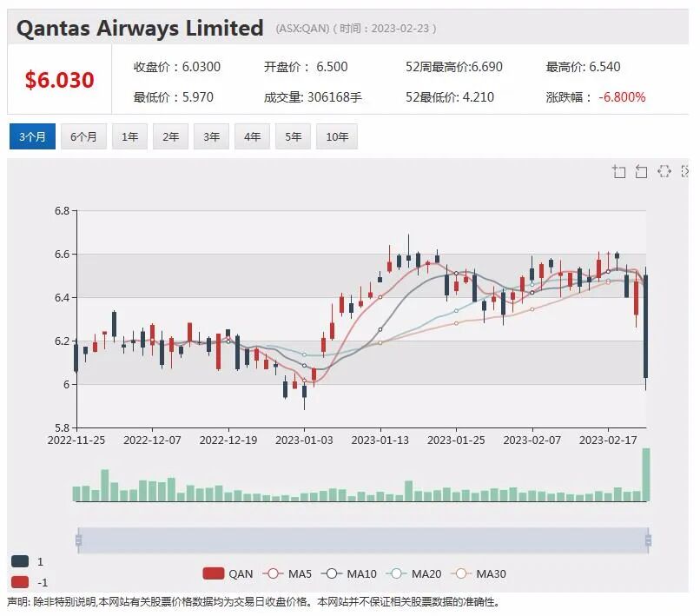Click the 成交量: 306168手 text
Screen dimensions: 700x616
pyautogui.click(x=313, y=97)
